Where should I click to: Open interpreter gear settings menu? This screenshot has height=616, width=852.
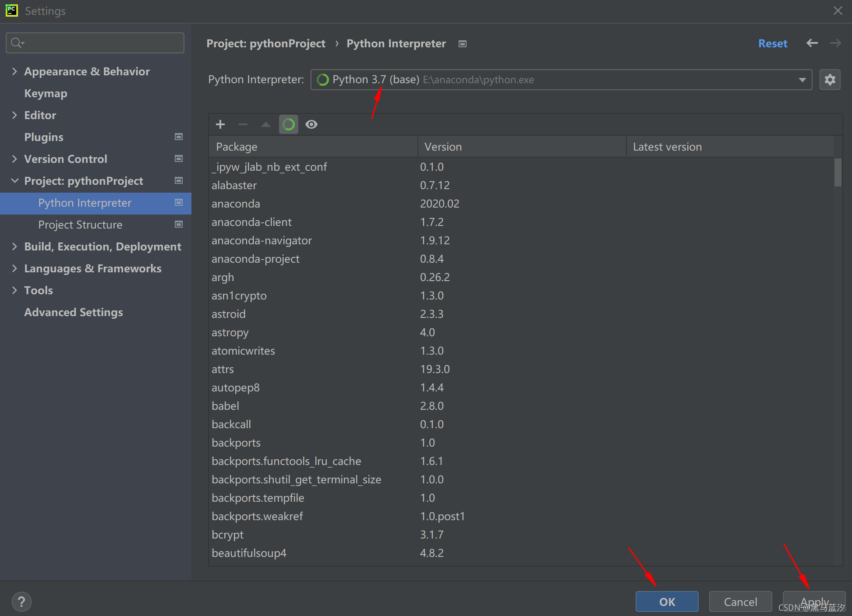tap(830, 80)
